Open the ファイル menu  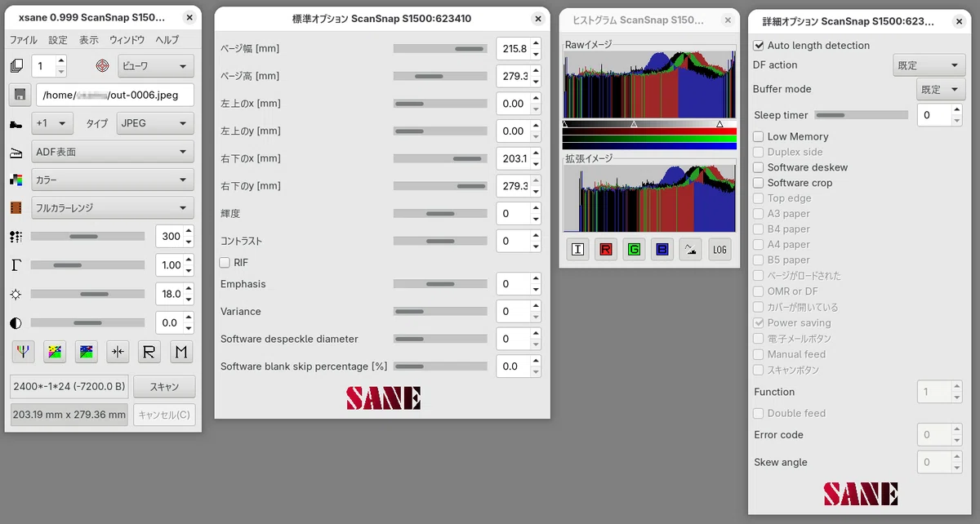(23, 40)
